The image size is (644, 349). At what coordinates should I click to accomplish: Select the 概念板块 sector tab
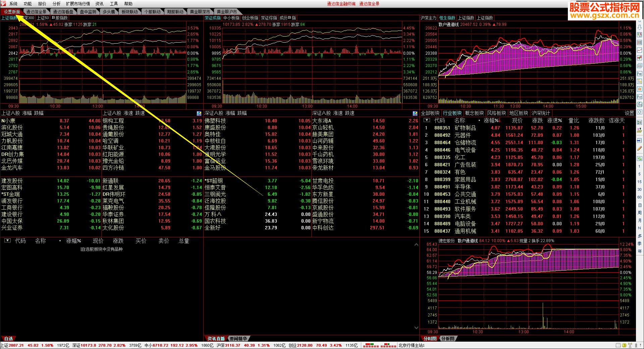(474, 113)
